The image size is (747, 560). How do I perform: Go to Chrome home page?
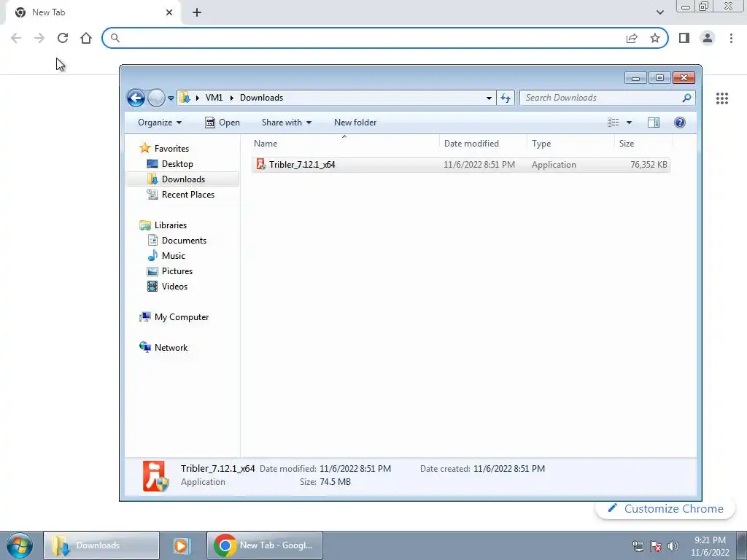[86, 38]
